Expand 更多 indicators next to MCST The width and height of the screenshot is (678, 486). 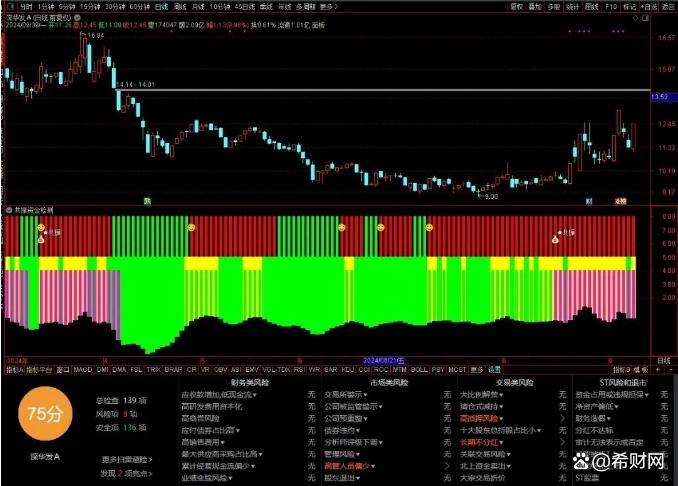coord(477,370)
